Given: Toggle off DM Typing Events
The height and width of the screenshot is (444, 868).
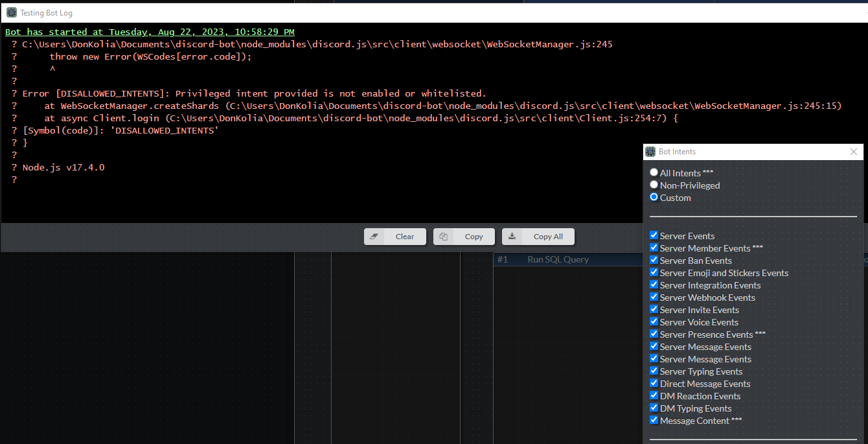Looking at the screenshot, I should point(654,407).
